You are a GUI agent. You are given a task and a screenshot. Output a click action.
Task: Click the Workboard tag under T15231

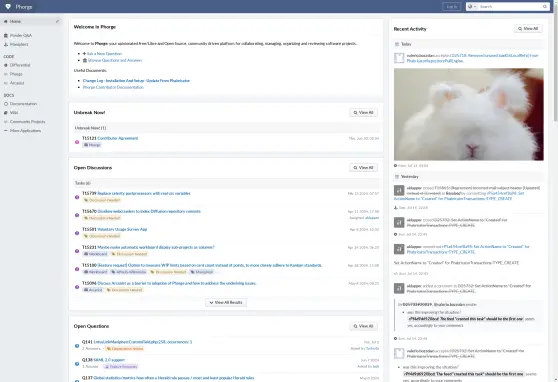click(x=95, y=254)
